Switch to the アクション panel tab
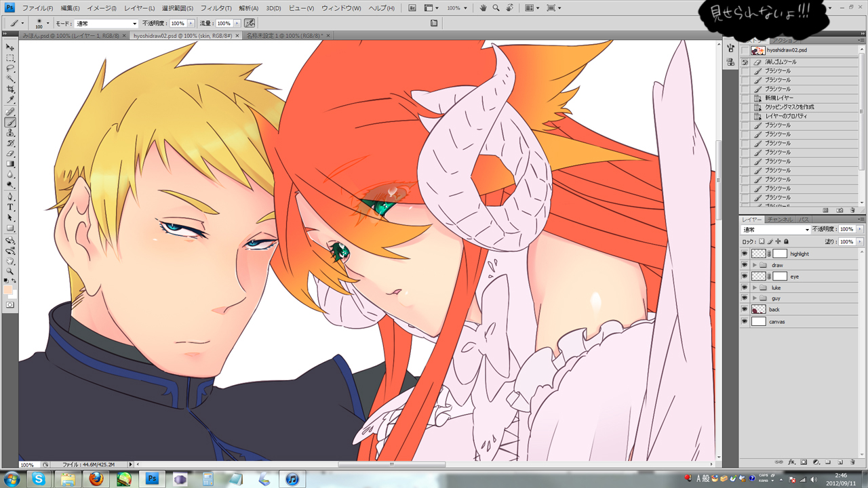868x488 pixels. click(x=785, y=41)
